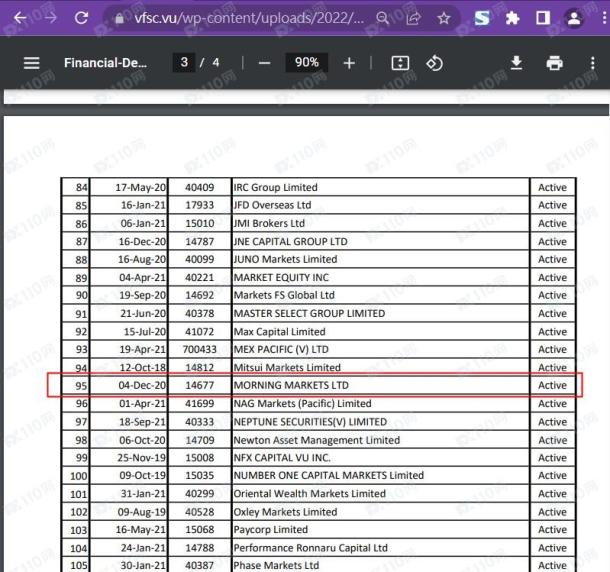Select Markets FS Global Ltd entry
Screen dimensions: 610x572
[284, 295]
